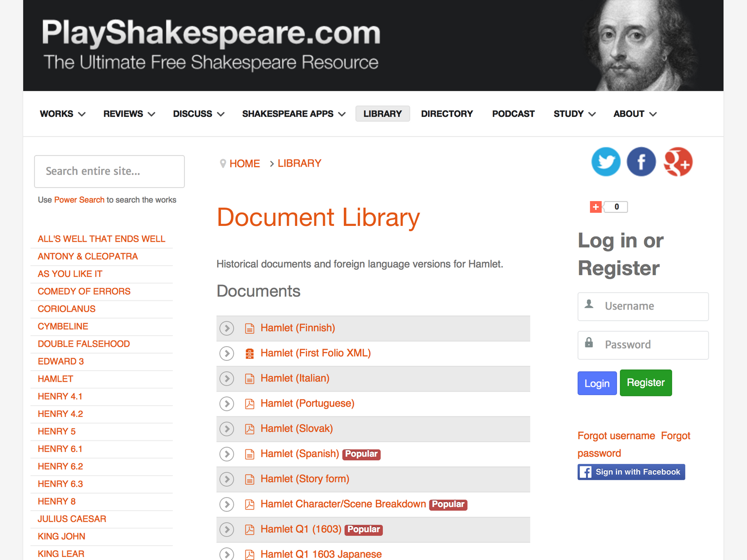Viewport: 747px width, 560px height.
Task: Click the user icon in Username field
Action: point(589,304)
